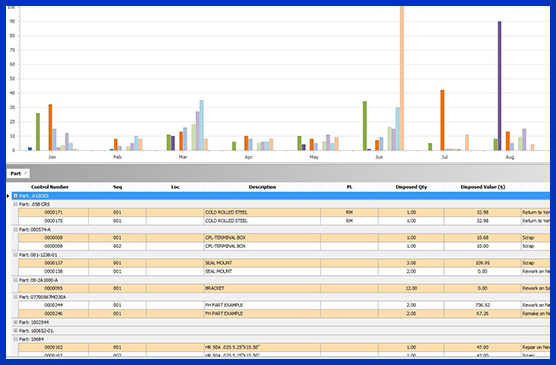Click disposed qty 3.00 in row 0000137
Screen dimensions: 556x365
(411, 263)
